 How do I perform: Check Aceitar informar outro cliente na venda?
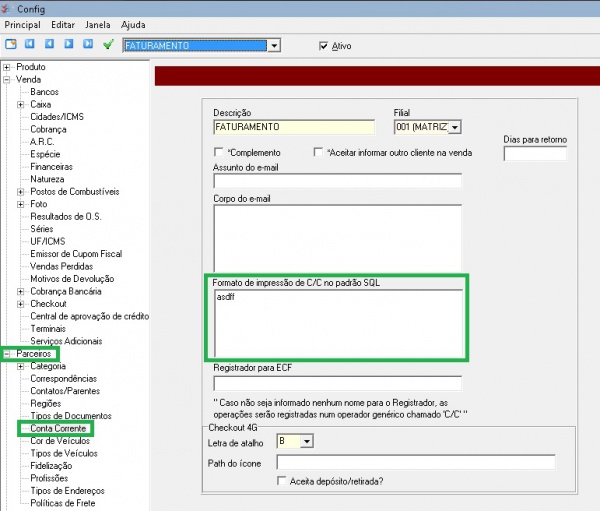click(x=318, y=152)
